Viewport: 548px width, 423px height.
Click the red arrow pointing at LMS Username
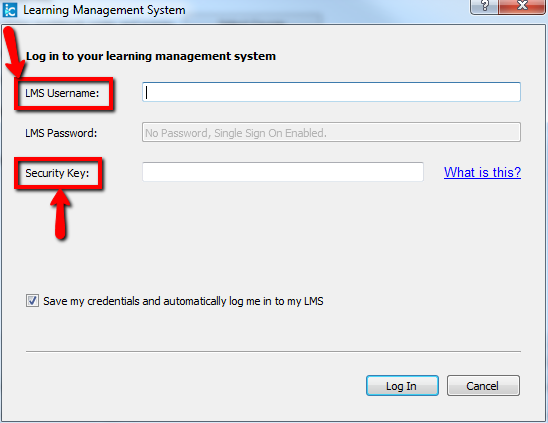[x=13, y=52]
